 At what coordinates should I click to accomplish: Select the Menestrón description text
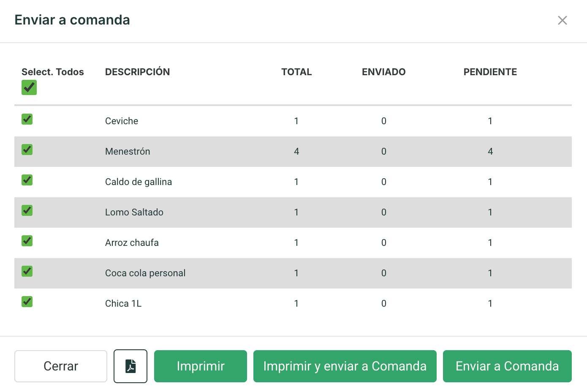click(128, 151)
